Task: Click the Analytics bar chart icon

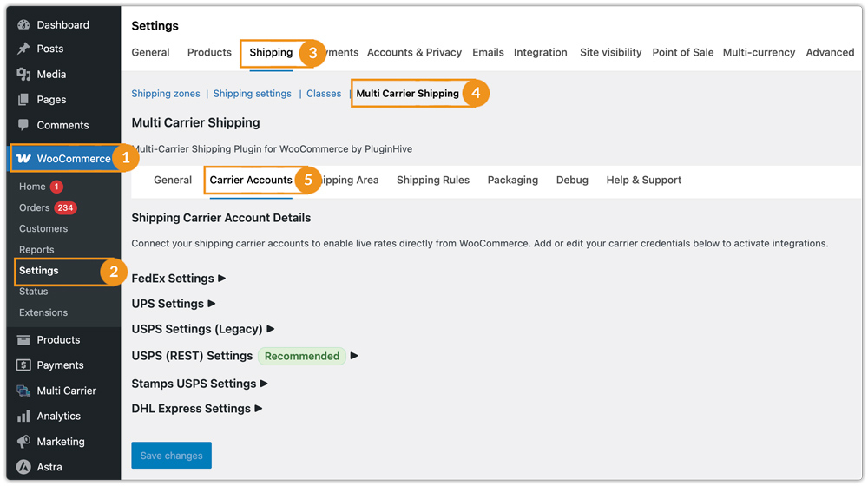Action: coord(23,417)
